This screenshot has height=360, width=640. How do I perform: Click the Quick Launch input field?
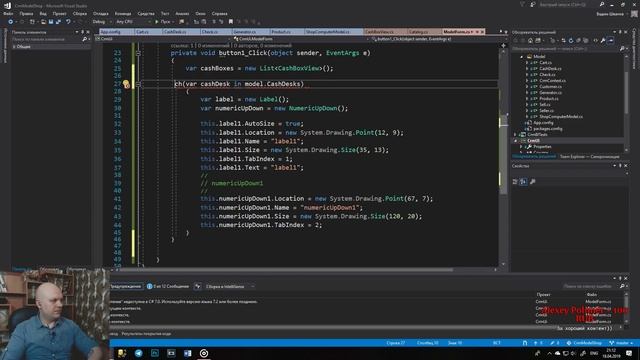point(568,4)
